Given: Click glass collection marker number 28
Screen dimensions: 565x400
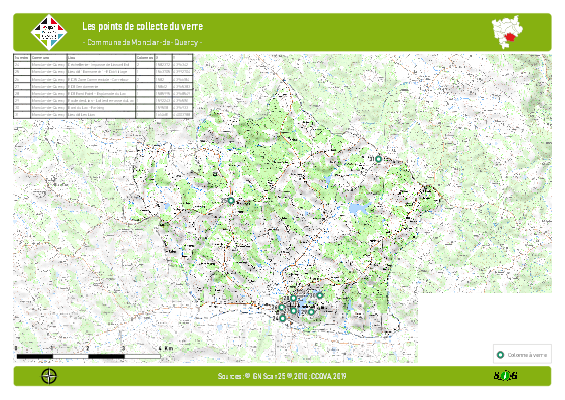Looking at the screenshot, I should [293, 298].
